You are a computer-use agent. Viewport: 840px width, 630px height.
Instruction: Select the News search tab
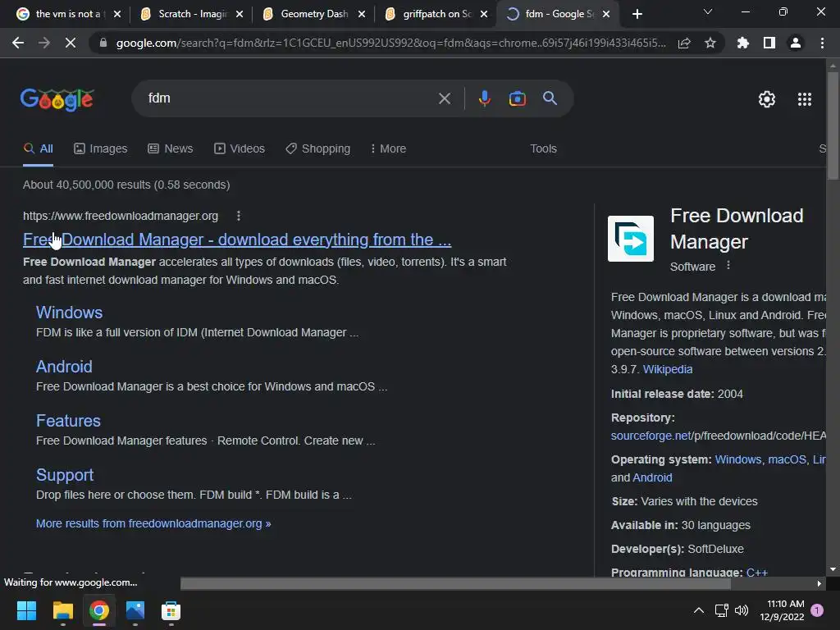pos(171,148)
